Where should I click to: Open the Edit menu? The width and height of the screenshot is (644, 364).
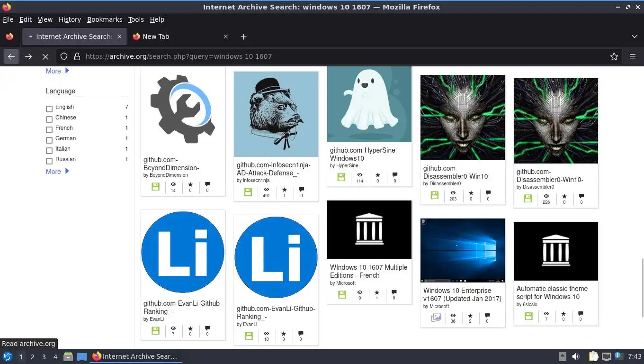coord(26,19)
